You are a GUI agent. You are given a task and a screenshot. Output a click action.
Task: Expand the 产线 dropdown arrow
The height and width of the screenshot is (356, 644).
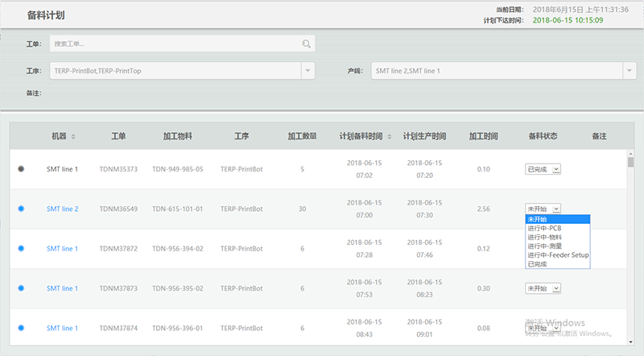click(x=630, y=71)
